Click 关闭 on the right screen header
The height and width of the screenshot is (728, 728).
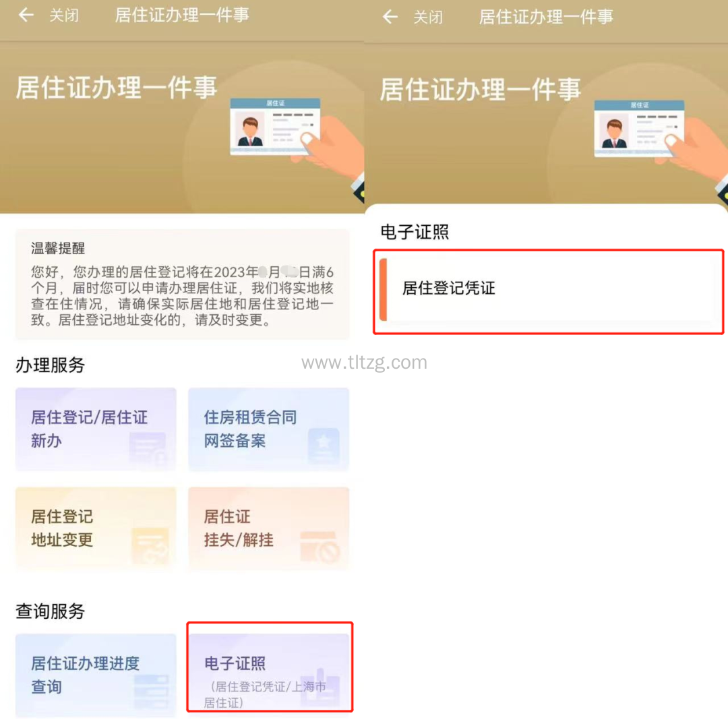[x=428, y=17]
